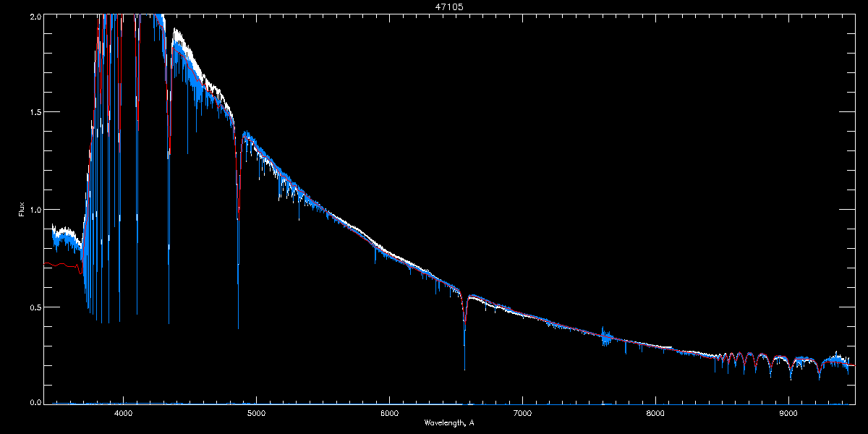Click the 1.5 flux tick label
868x434 pixels.
[35, 112]
